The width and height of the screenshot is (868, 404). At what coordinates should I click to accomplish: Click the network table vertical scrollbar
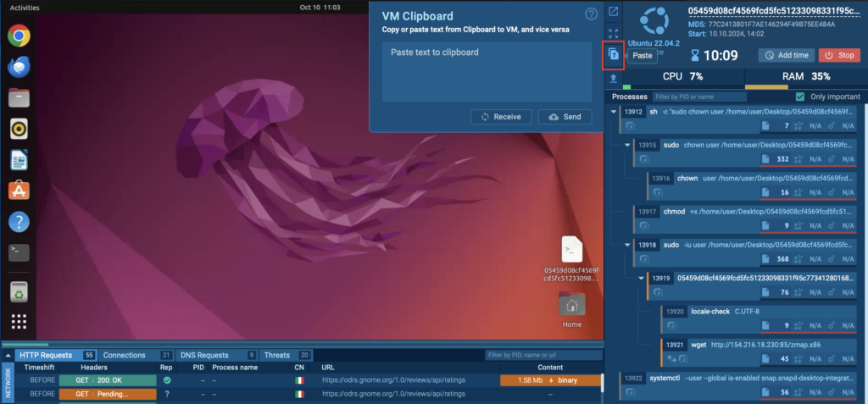[604, 382]
